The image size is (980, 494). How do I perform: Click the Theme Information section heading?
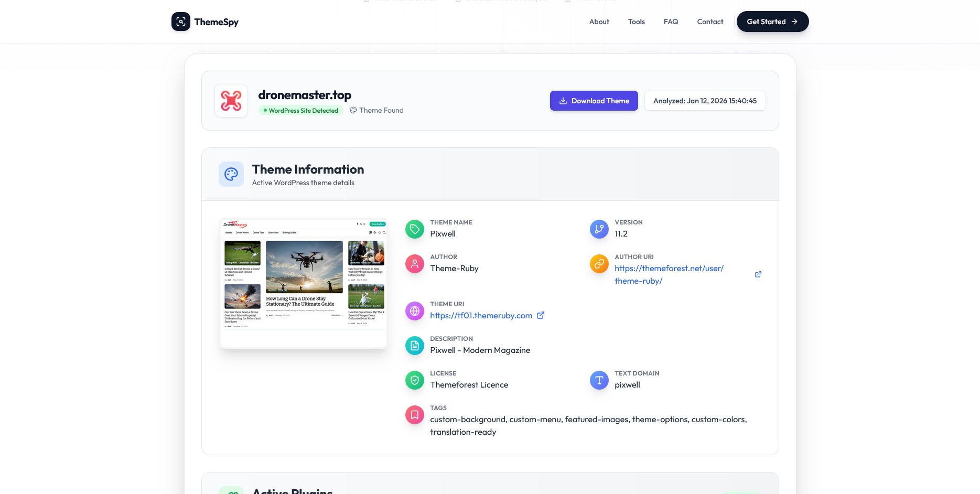pos(308,169)
